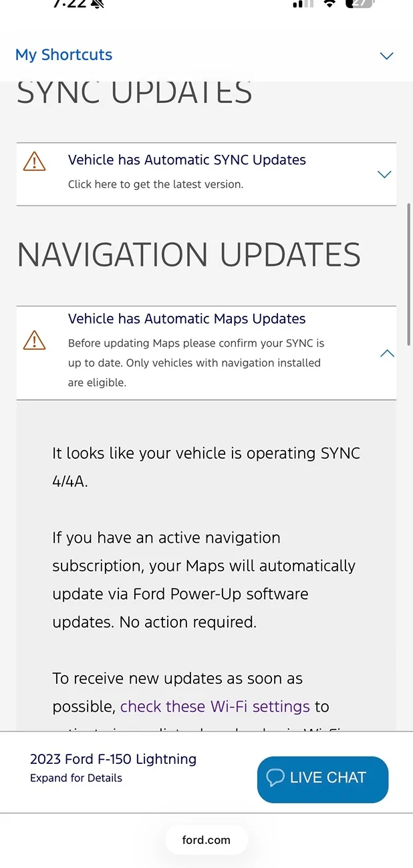This screenshot has width=413, height=868.
Task: Tap Expand for Details toggle
Action: 76,778
